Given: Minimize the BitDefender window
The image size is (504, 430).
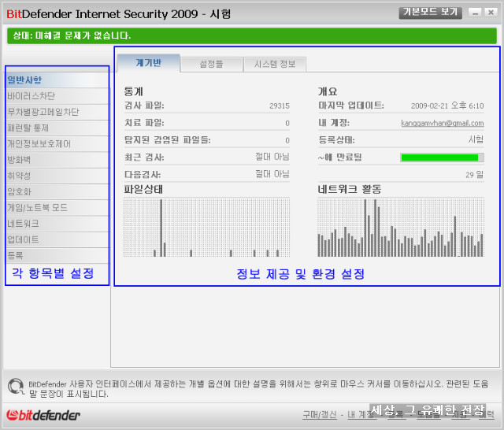Looking at the screenshot, I should (x=475, y=13).
